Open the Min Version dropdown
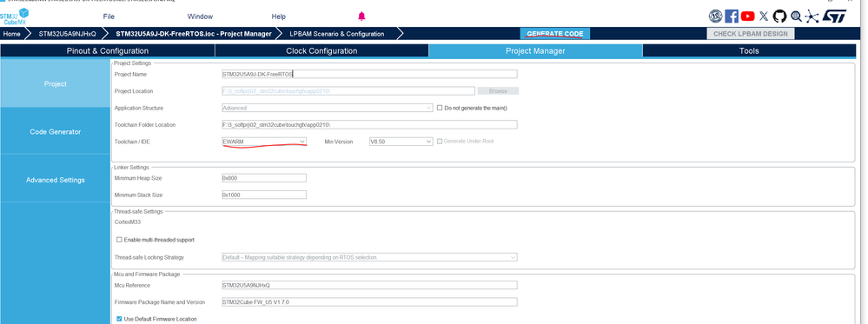The height and width of the screenshot is (324, 868). click(401, 142)
